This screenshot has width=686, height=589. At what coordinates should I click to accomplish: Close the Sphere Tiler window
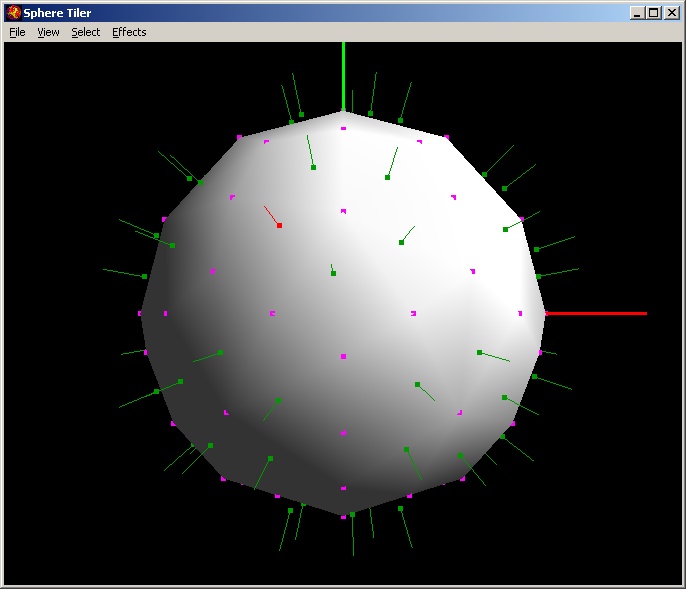click(x=671, y=12)
